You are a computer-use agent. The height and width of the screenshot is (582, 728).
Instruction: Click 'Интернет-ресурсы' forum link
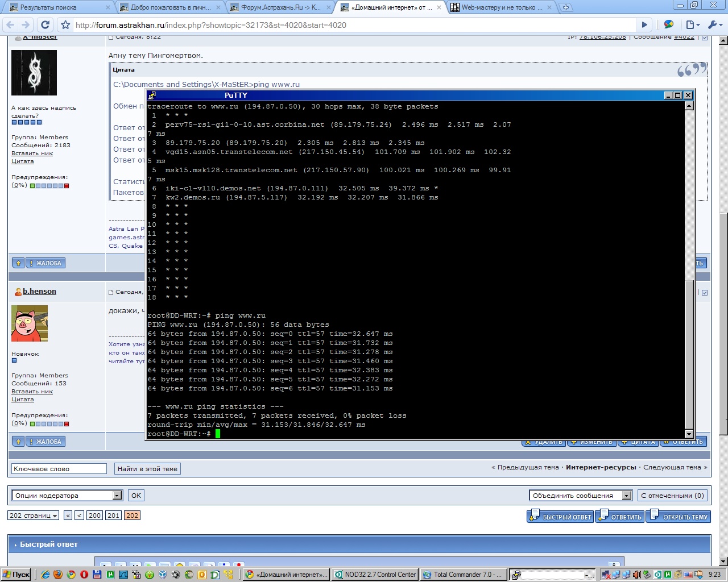[x=601, y=467]
